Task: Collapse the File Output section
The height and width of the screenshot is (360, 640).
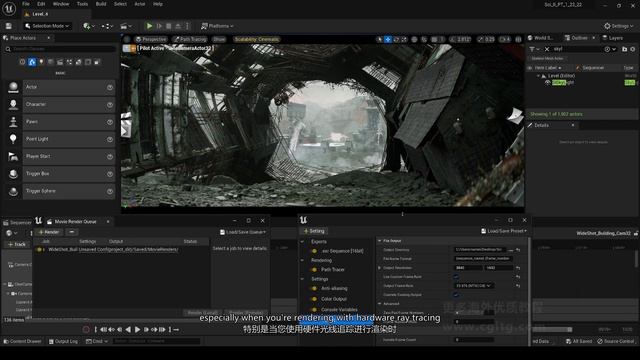Action: [x=379, y=241]
